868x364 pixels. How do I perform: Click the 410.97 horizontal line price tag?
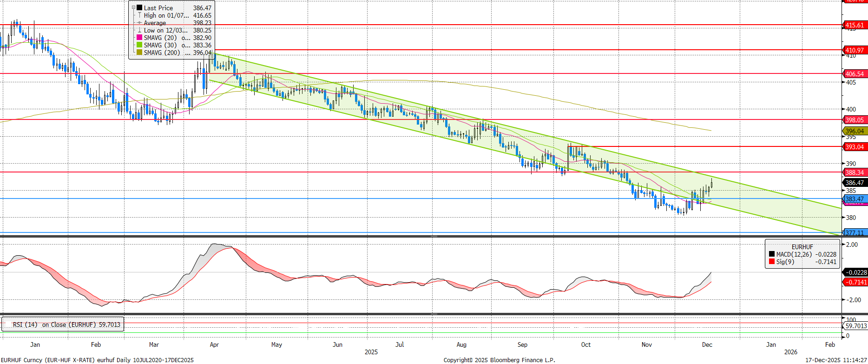pyautogui.click(x=855, y=50)
